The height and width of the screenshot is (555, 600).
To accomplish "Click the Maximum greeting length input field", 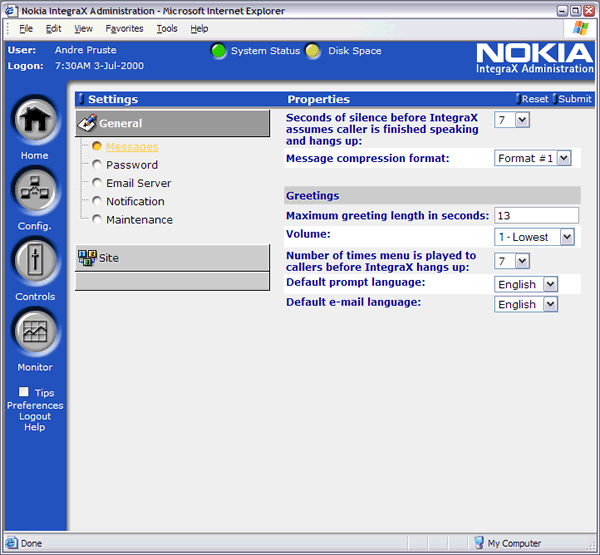I will point(536,215).
